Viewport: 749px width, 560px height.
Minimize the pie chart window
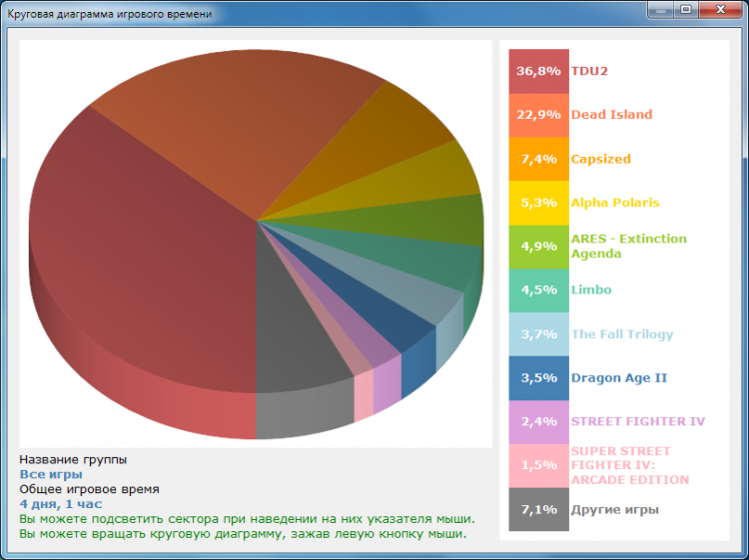click(x=661, y=10)
